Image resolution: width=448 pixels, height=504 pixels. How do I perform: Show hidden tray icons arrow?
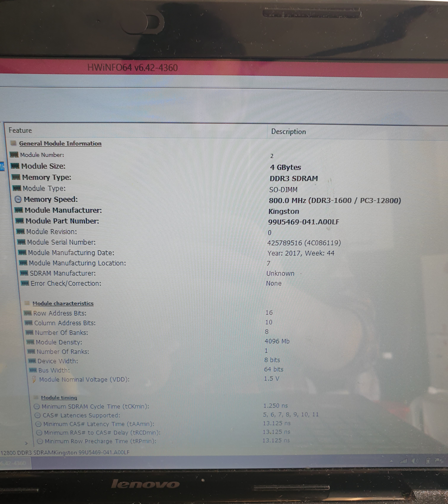click(x=391, y=461)
